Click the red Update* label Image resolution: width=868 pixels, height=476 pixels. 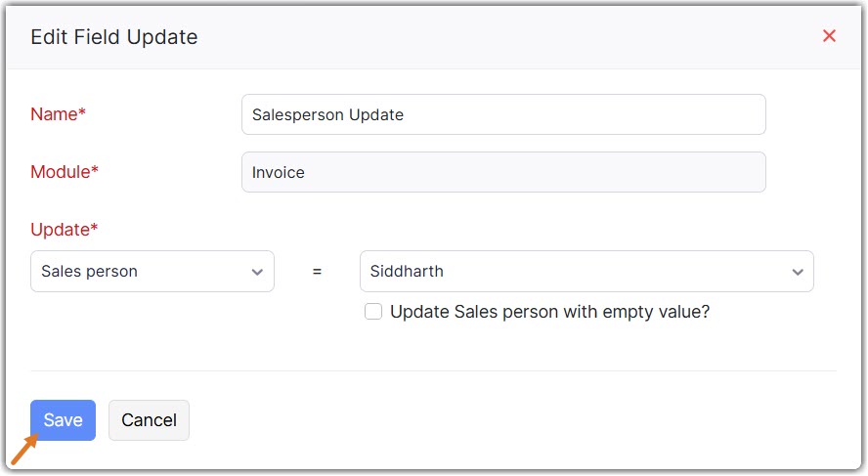(x=65, y=230)
